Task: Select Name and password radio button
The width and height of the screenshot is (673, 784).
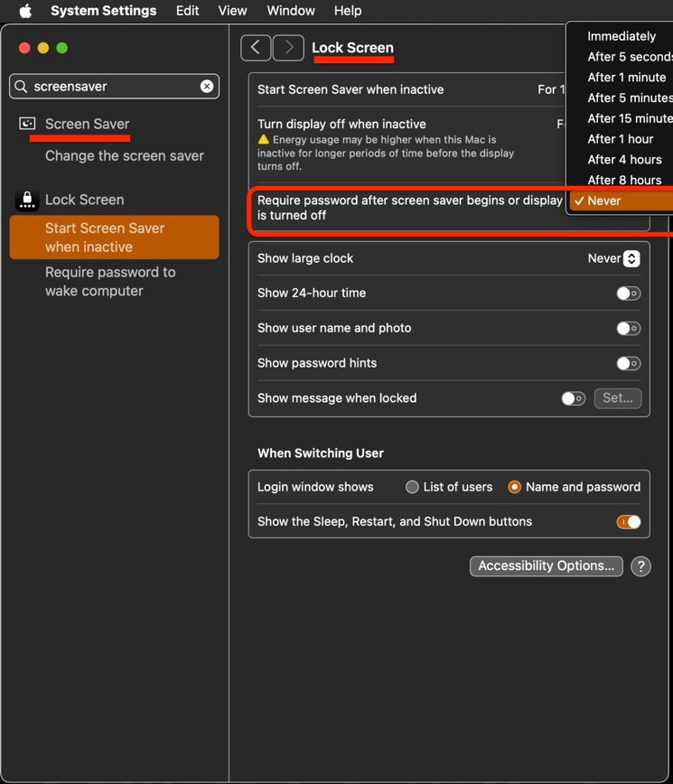Action: tap(515, 487)
